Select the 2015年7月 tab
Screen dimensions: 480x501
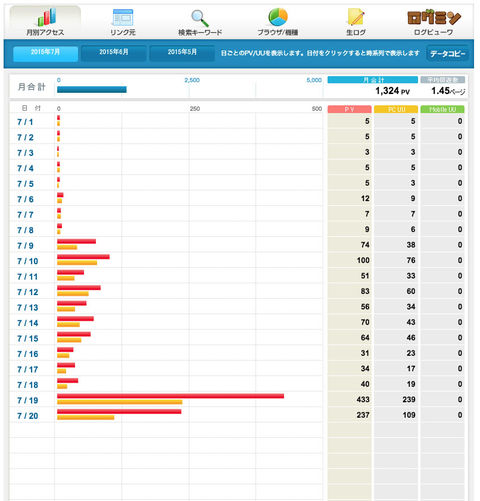click(x=45, y=53)
